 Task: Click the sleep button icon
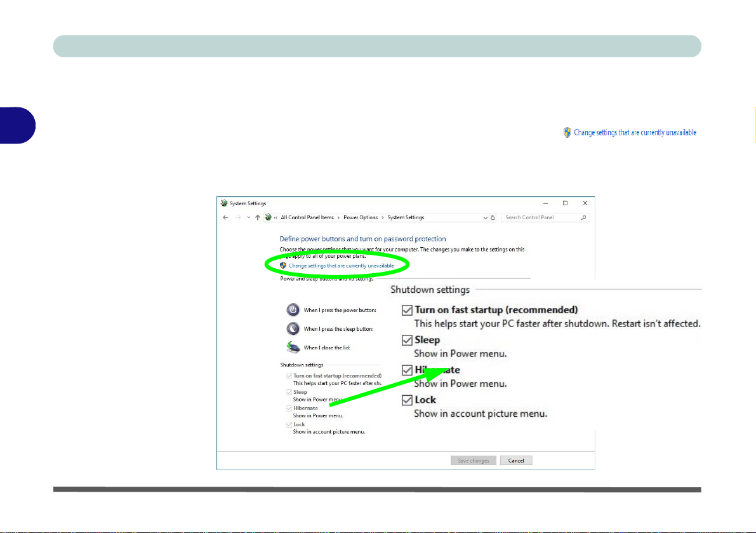(x=293, y=328)
